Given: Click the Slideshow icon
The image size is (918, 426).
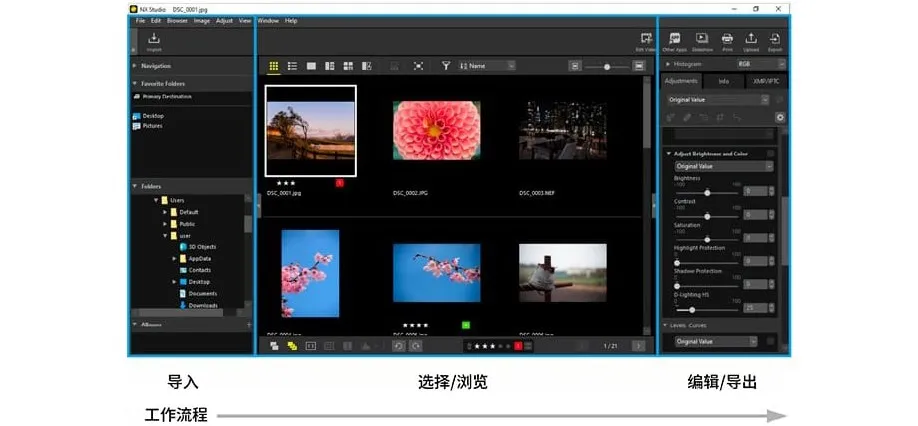Looking at the screenshot, I should tap(702, 39).
